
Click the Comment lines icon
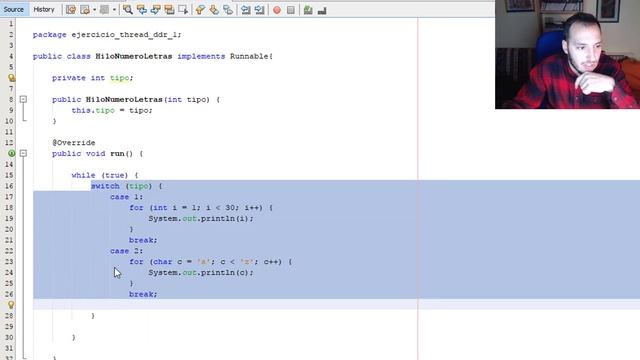point(308,10)
